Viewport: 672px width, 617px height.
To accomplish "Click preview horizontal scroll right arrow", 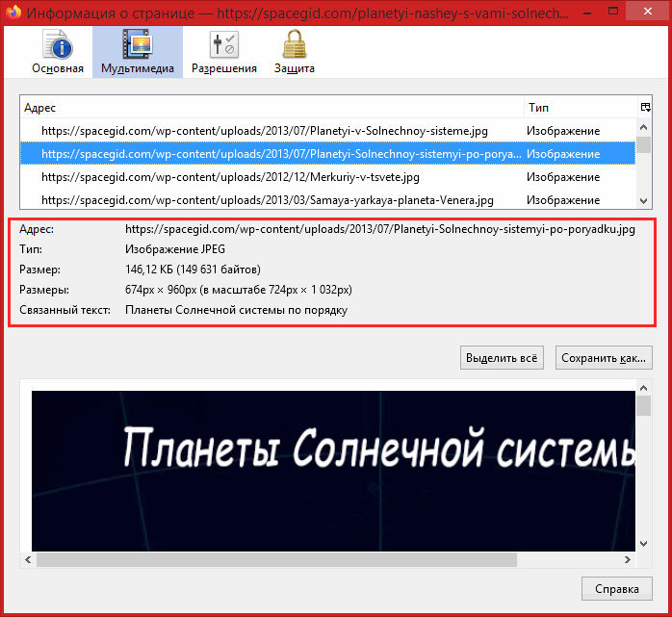I will [628, 559].
